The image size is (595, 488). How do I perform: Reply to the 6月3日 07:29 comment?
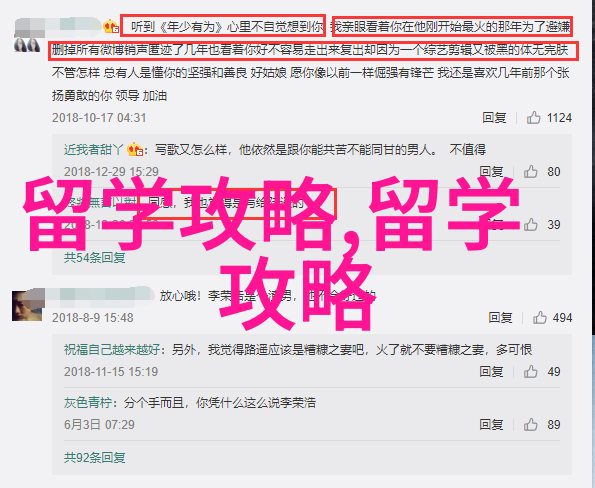pyautogui.click(x=491, y=425)
